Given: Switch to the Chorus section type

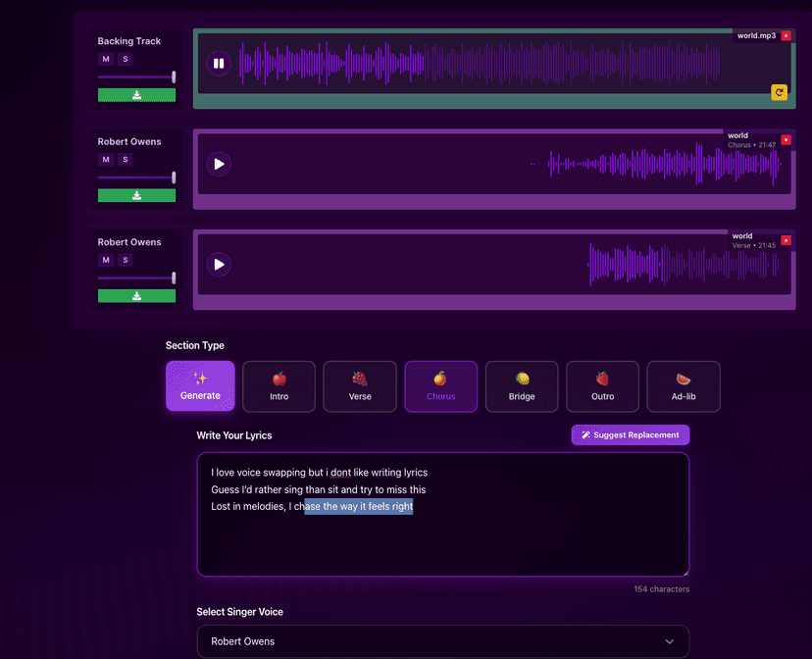Looking at the screenshot, I should coord(440,386).
